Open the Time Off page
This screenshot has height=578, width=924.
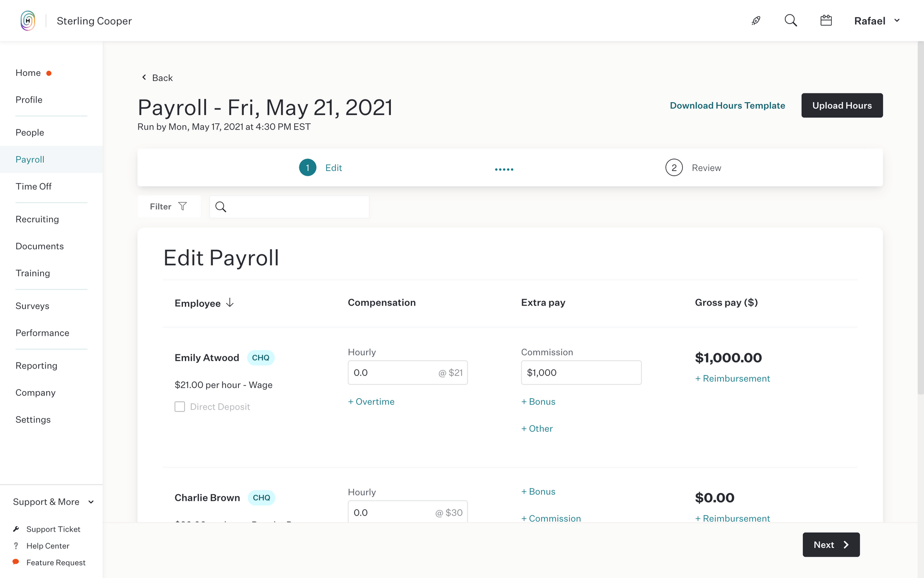tap(33, 186)
